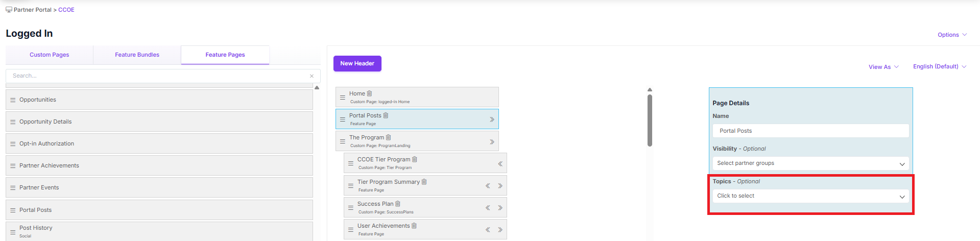This screenshot has width=980, height=241.
Task: Indent Portal Posts using right chevrons
Action: click(492, 119)
